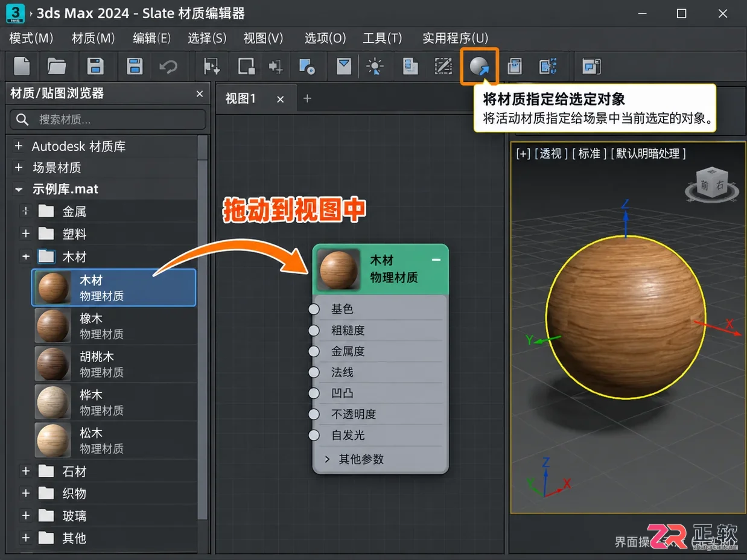Open the 实用程序(U) menu
The width and height of the screenshot is (747, 560).
point(455,38)
